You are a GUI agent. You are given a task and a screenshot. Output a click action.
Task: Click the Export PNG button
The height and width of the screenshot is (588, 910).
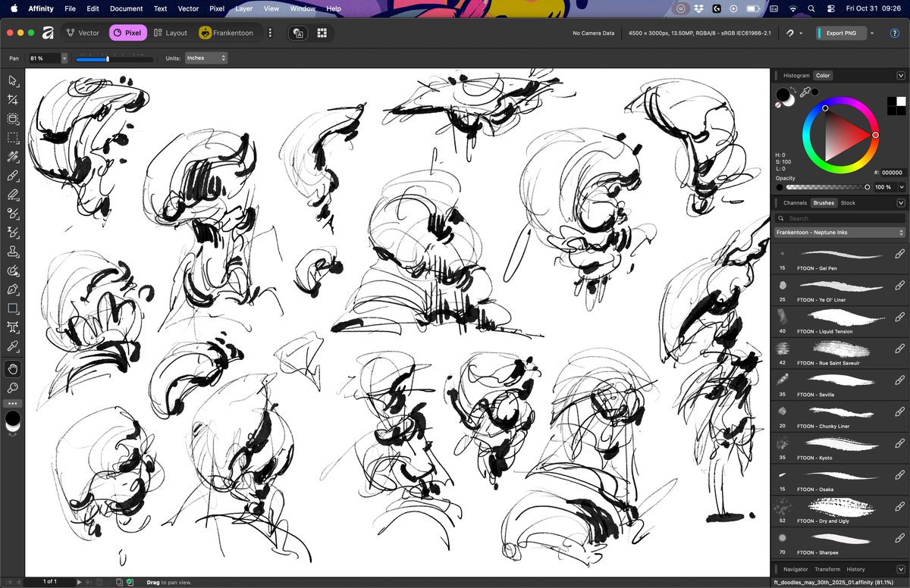click(x=841, y=33)
